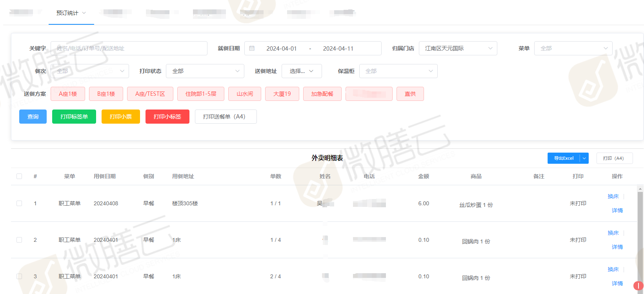
Task: Click the blue 查询 button
Action: pyautogui.click(x=33, y=117)
